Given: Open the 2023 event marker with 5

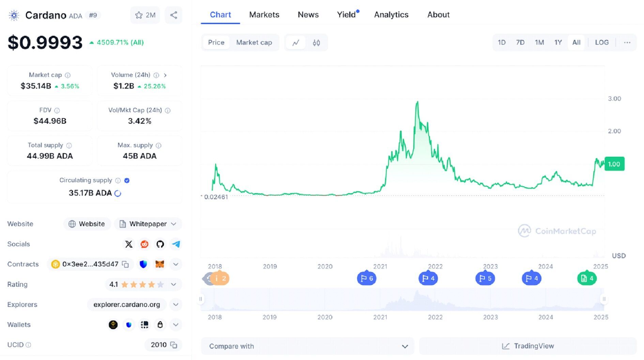Looking at the screenshot, I should [485, 278].
